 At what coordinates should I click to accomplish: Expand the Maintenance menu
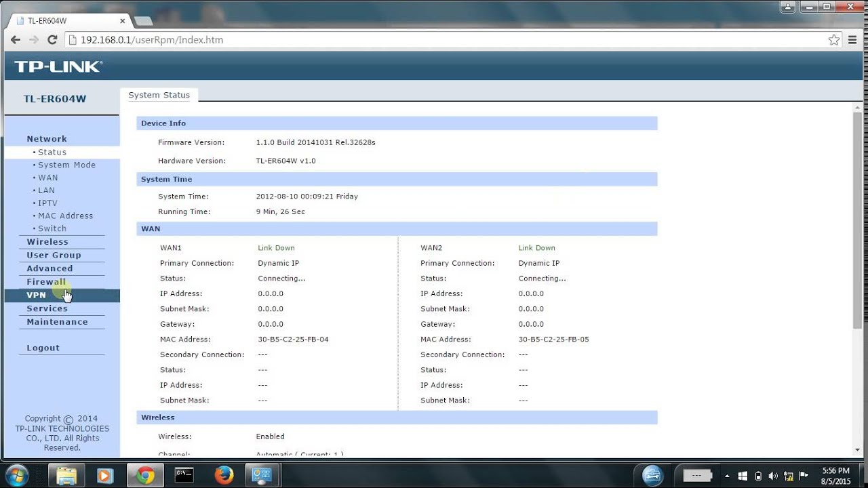(57, 322)
